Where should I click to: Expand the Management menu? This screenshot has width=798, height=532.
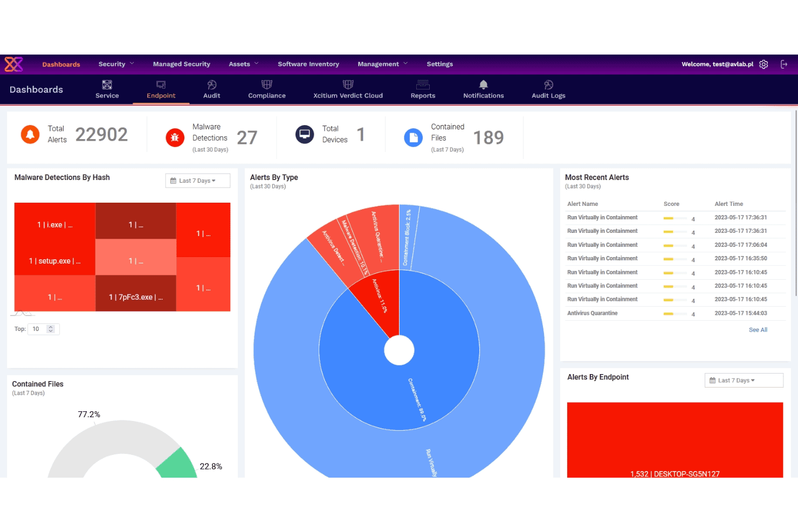click(x=383, y=64)
